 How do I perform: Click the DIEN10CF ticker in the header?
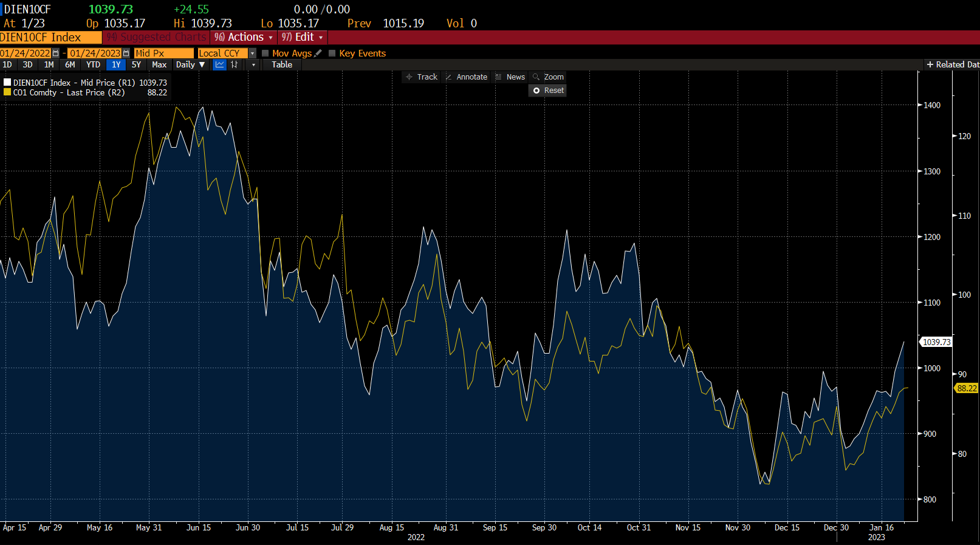[x=27, y=9]
